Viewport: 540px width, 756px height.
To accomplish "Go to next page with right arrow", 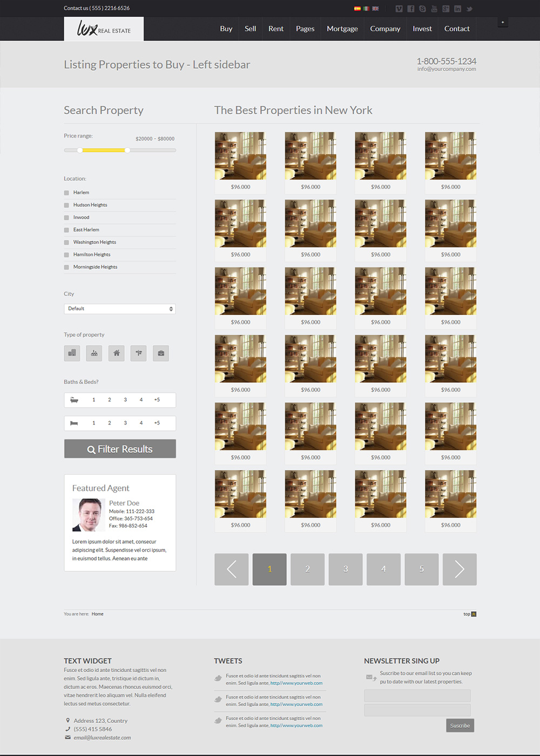I will (x=460, y=569).
